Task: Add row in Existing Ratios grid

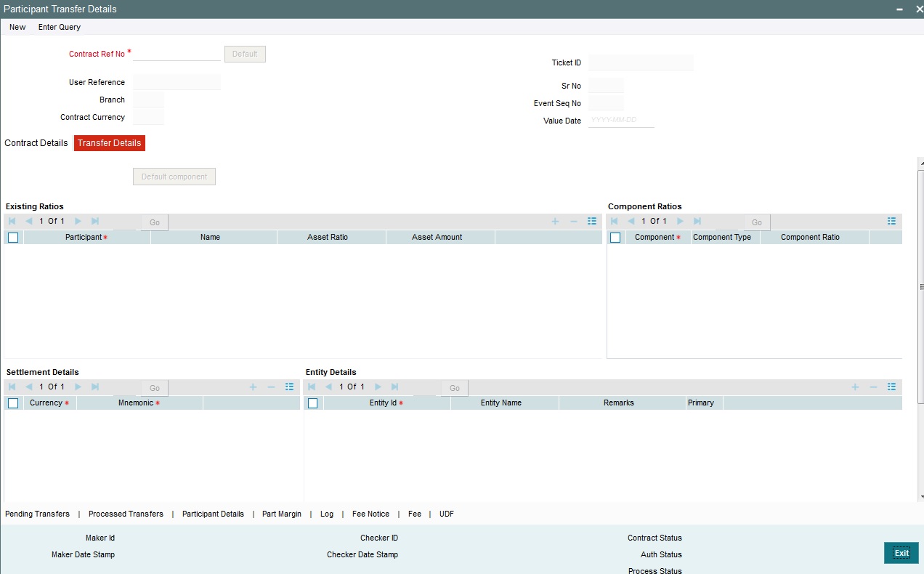Action: [555, 221]
